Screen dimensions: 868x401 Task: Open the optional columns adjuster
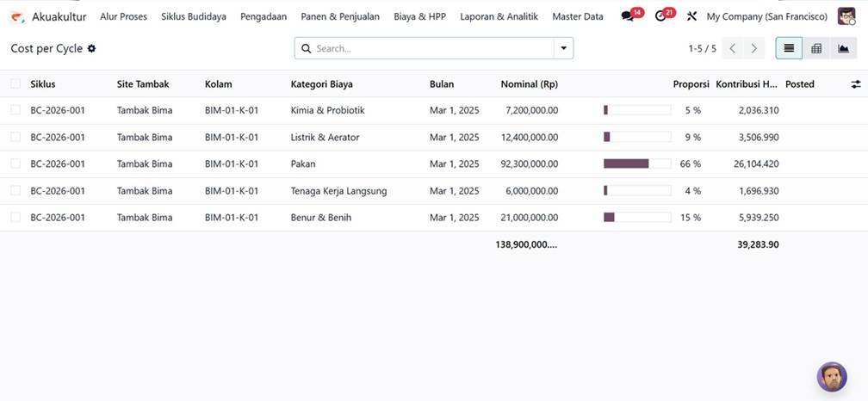(x=855, y=84)
